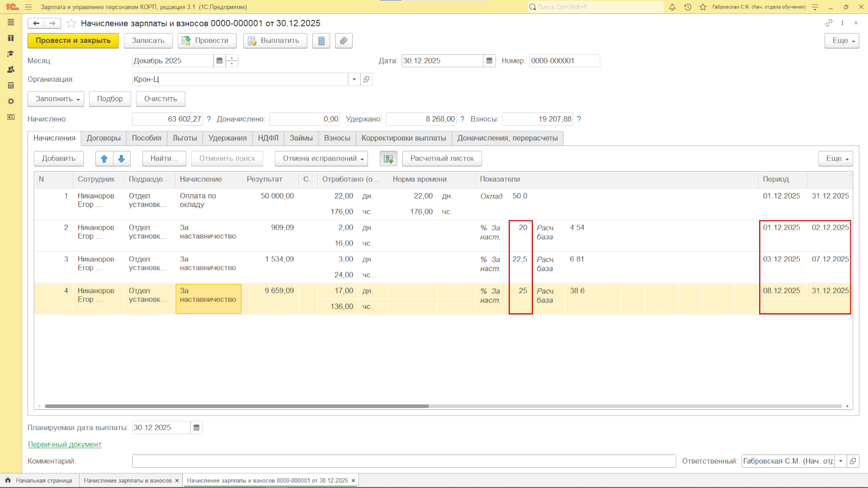Click into the Комментарий input field
Screen dimensions: 868x488
(403, 462)
